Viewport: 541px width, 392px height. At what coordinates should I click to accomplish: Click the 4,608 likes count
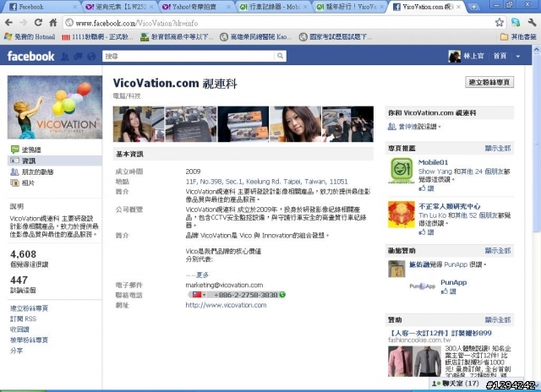pos(23,254)
